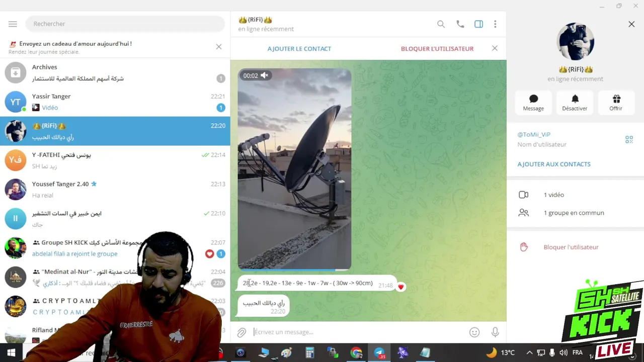Image resolution: width=644 pixels, height=362 pixels.
Task: Start a voice call with {RiFi}
Action: (x=460, y=24)
